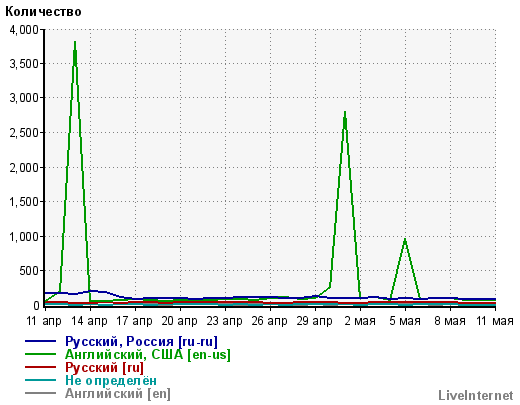This screenshot has height=405, width=520.
Task: Select the Не определён legend label
Action: (111, 381)
